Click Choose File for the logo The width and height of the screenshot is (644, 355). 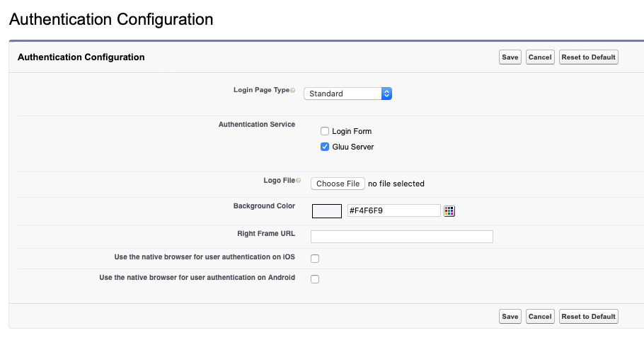pyautogui.click(x=338, y=184)
